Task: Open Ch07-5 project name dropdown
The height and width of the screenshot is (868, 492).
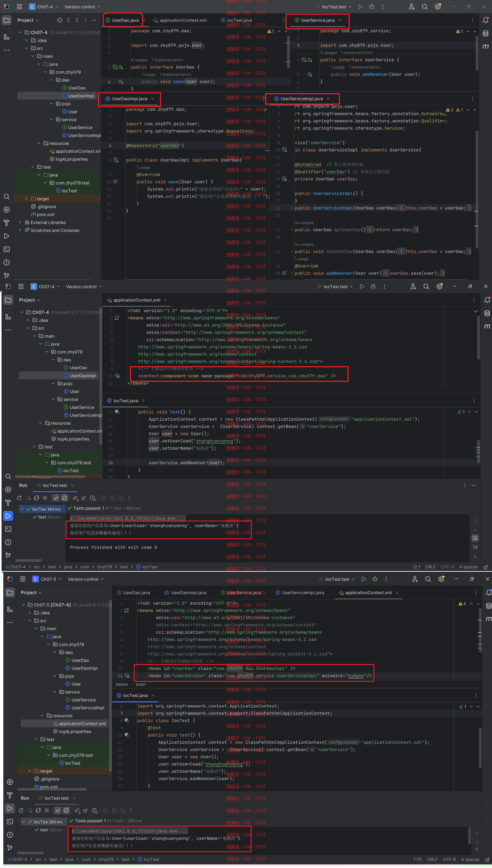Action: (47, 579)
